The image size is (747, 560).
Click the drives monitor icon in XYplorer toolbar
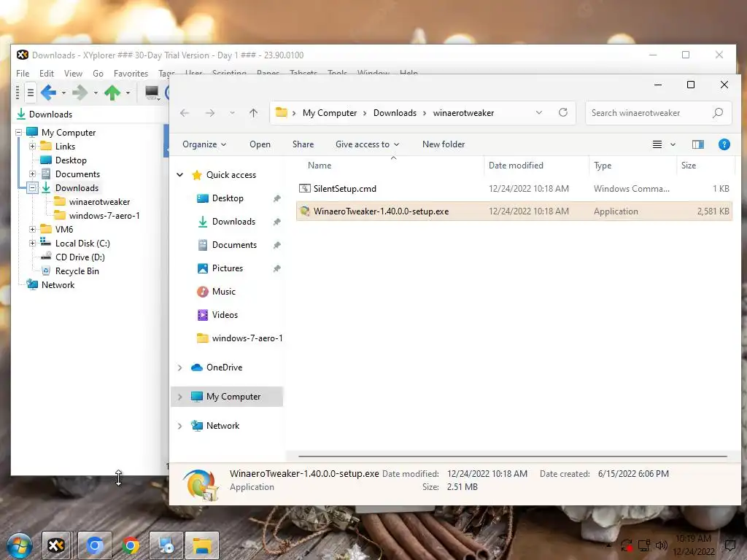coord(152,92)
